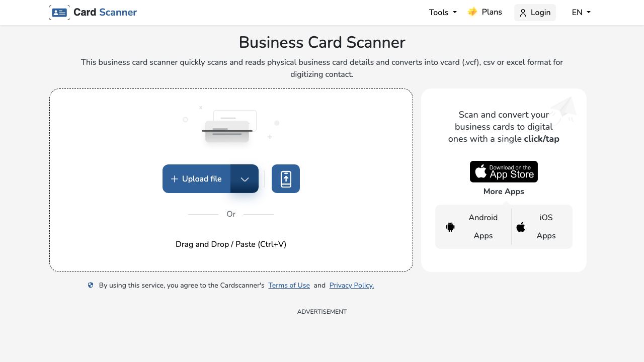Click the shield icon near terms notice
This screenshot has width=644, height=362.
91,285
